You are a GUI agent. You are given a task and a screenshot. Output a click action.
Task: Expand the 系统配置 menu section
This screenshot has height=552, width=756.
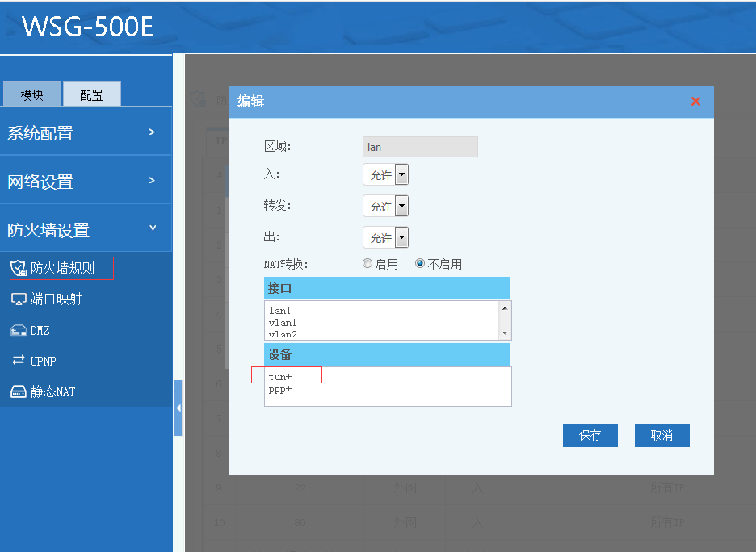coord(86,132)
